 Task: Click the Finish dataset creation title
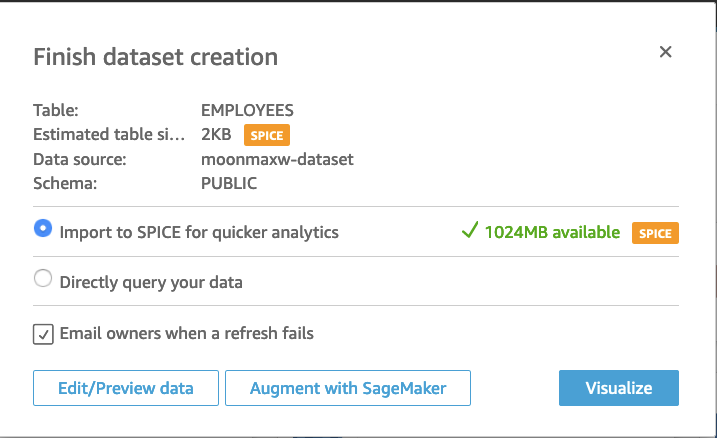[155, 57]
